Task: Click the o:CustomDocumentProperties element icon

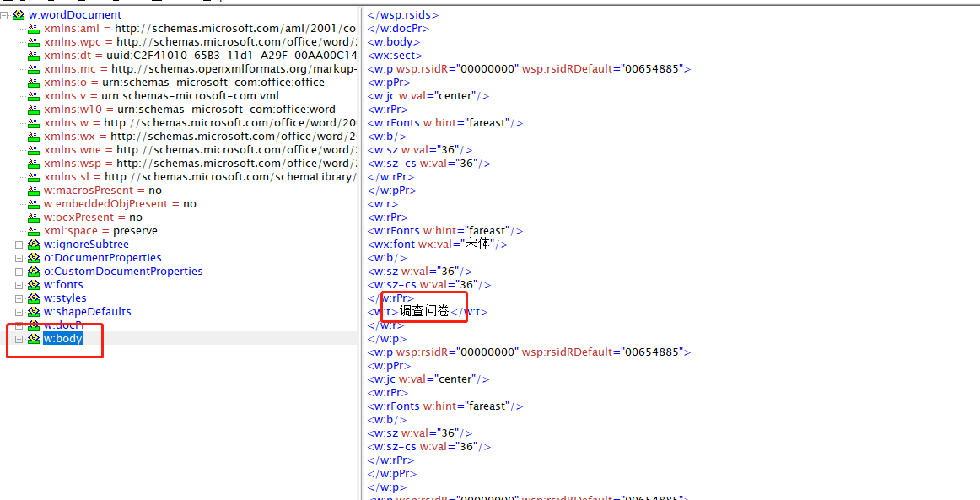Action: click(x=34, y=272)
